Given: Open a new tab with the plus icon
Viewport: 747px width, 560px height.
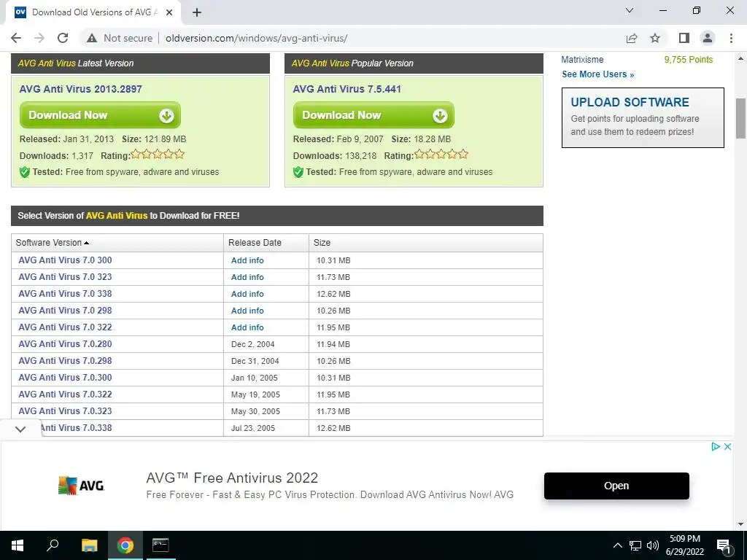Looking at the screenshot, I should coord(197,12).
